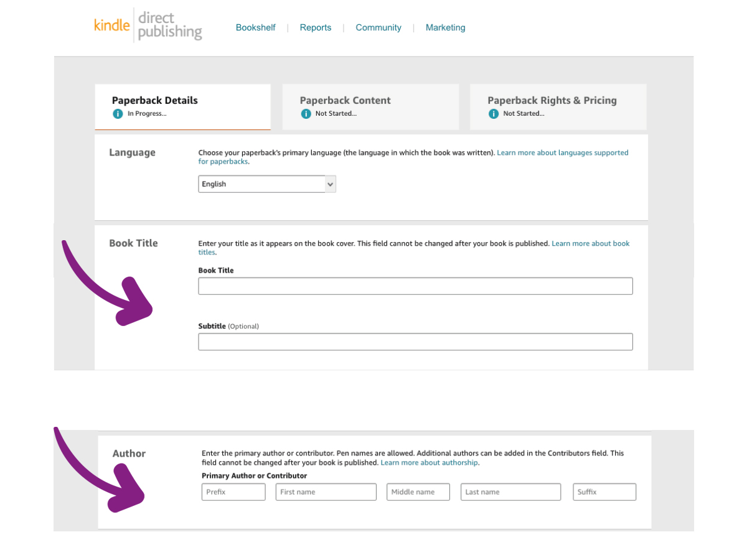747x560 pixels.
Task: Click the Paperback Details info icon
Action: [118, 114]
